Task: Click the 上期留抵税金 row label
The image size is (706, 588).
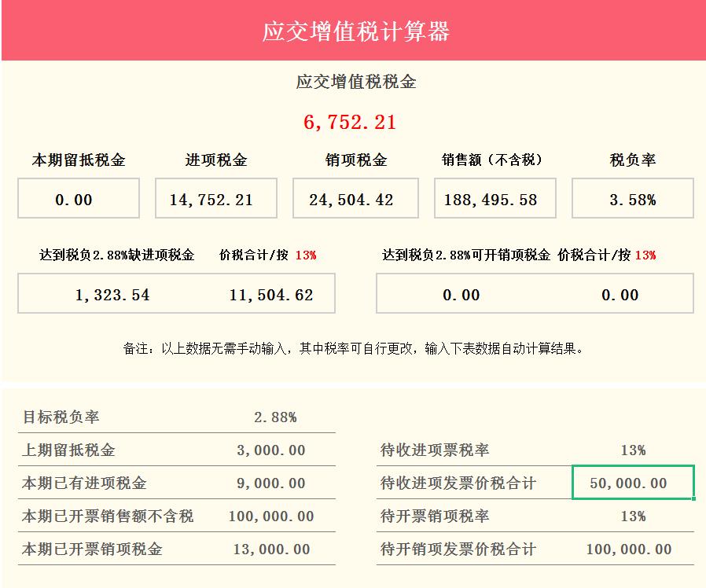Action: (68, 450)
